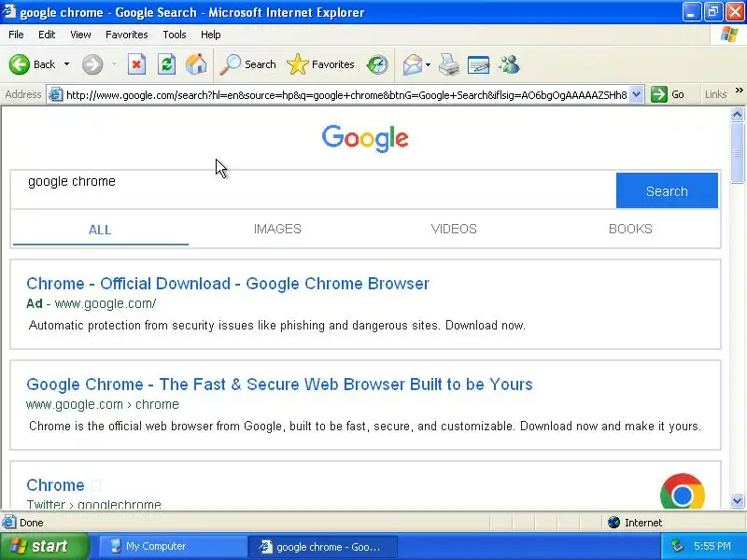The image size is (747, 560).
Task: Click the Internet zone globe icon
Action: [613, 523]
